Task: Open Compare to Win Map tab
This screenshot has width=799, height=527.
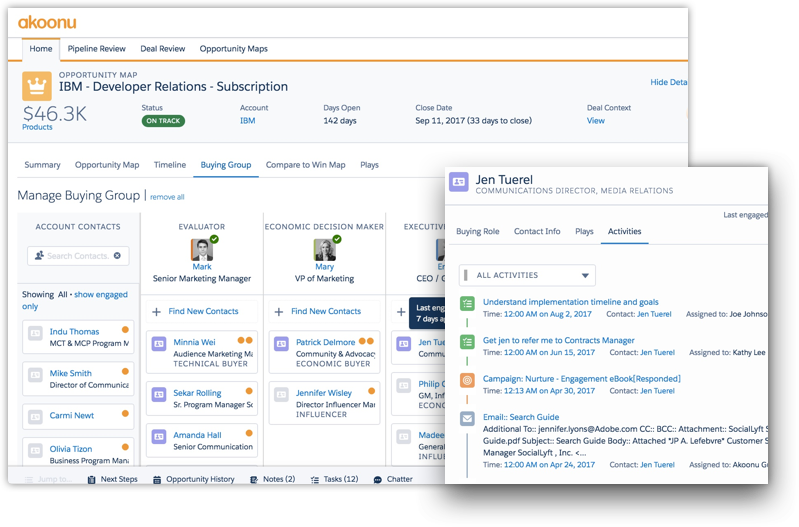Action: 305,165
